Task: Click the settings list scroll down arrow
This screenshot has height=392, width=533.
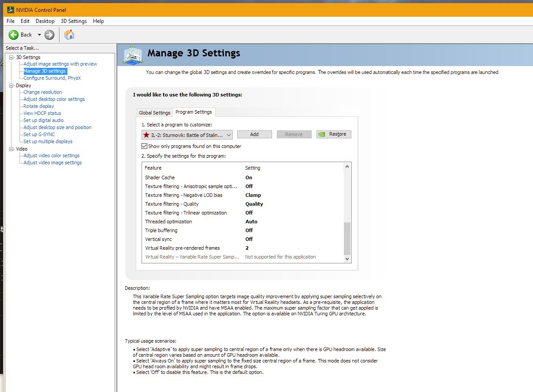Action: (x=347, y=259)
